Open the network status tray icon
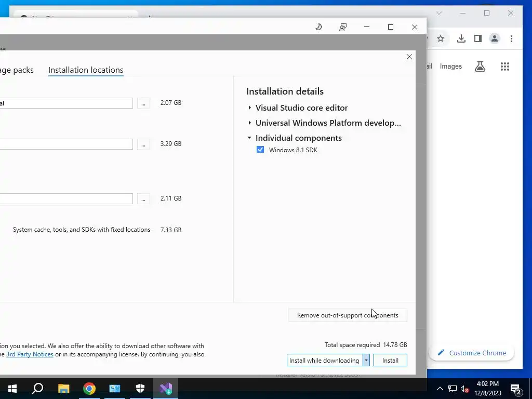532x399 pixels. 453,389
